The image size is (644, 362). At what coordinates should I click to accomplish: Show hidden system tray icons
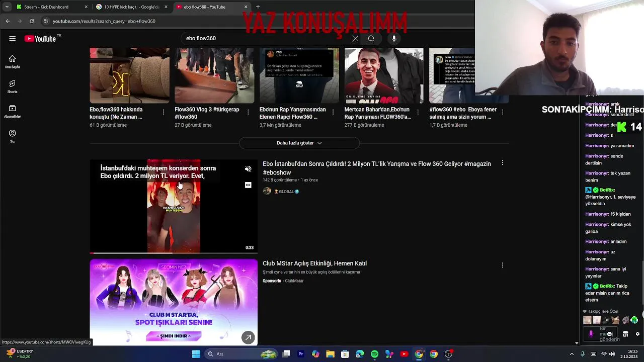572,354
